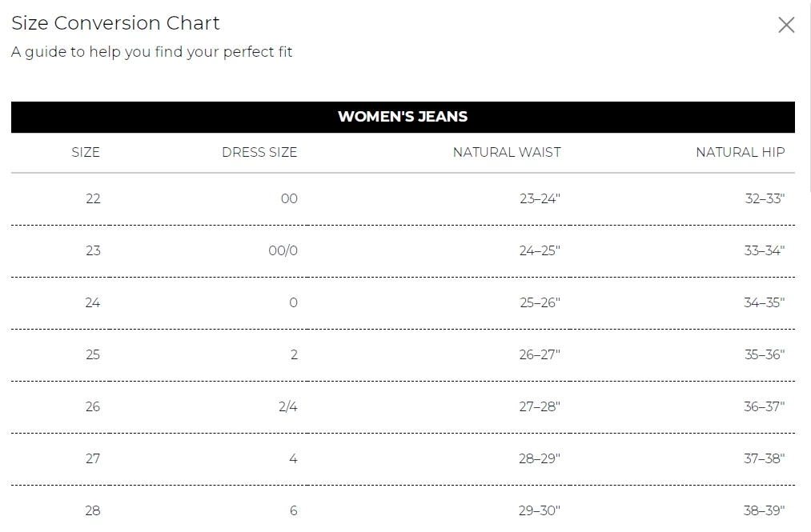Click the NATURAL HIP column header
The image size is (811, 532).
740,152
